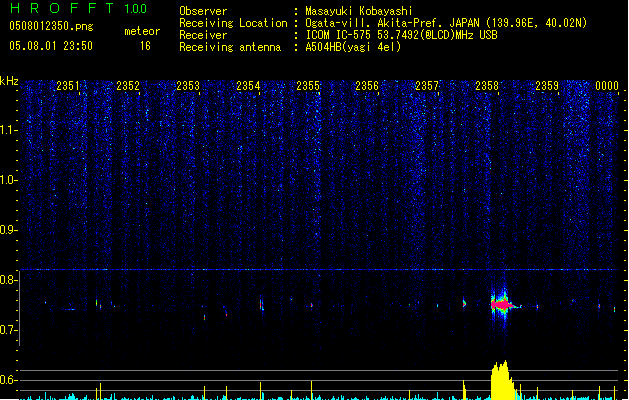Click the 1.1 frequency axis label

pyautogui.click(x=9, y=129)
